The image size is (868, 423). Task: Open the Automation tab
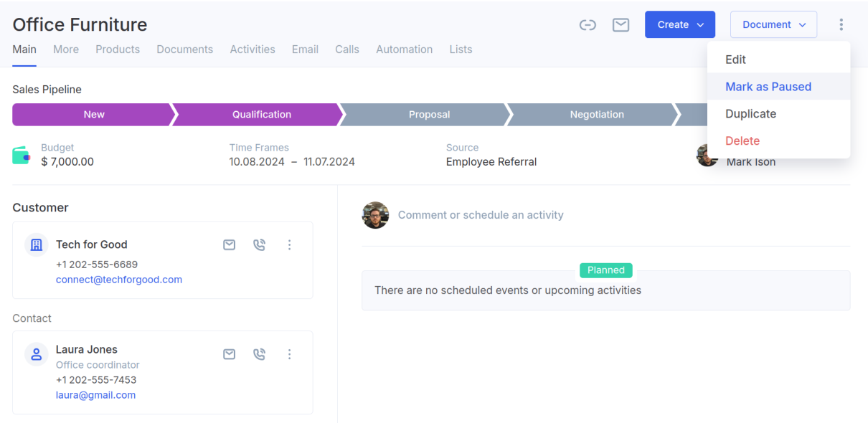pos(405,49)
